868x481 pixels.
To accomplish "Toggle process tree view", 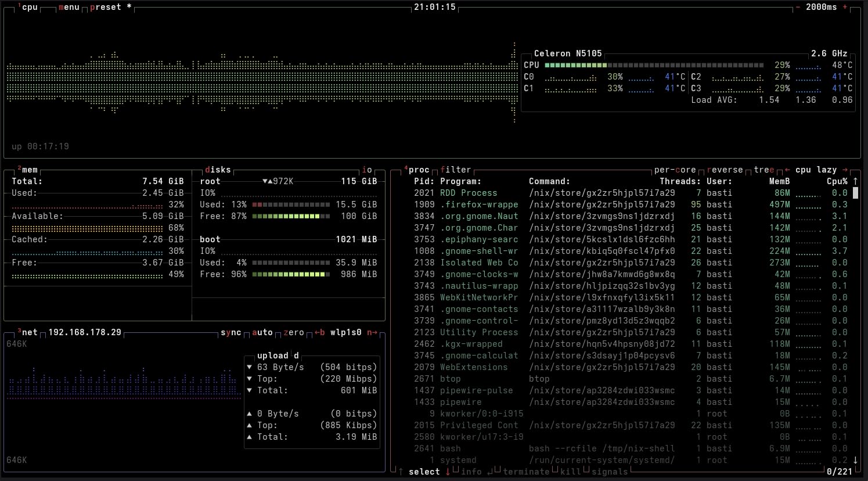I will pyautogui.click(x=763, y=170).
